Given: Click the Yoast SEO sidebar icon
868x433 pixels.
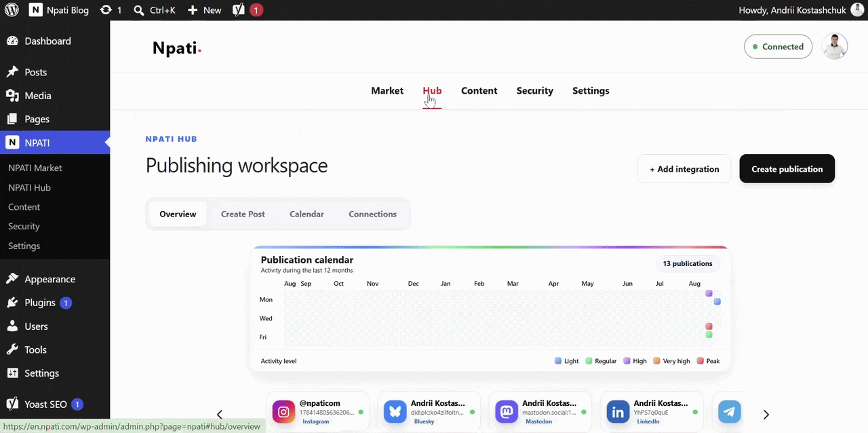Looking at the screenshot, I should (x=12, y=404).
